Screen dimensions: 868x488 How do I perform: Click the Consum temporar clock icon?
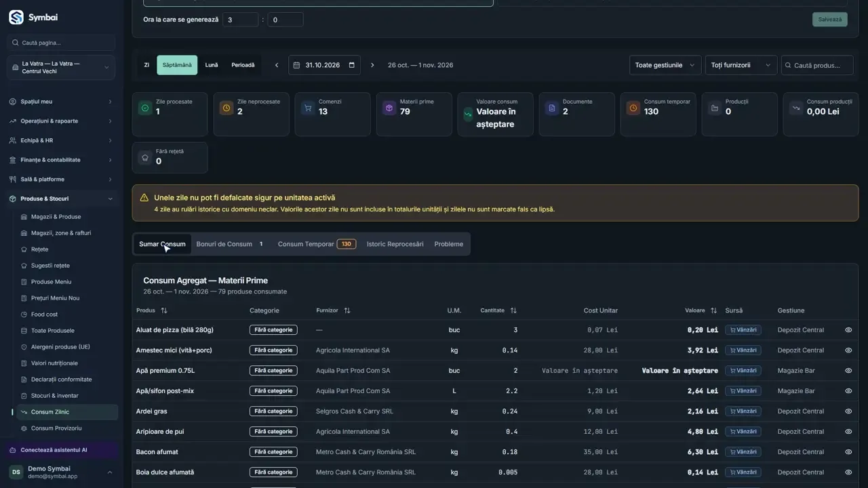click(633, 108)
